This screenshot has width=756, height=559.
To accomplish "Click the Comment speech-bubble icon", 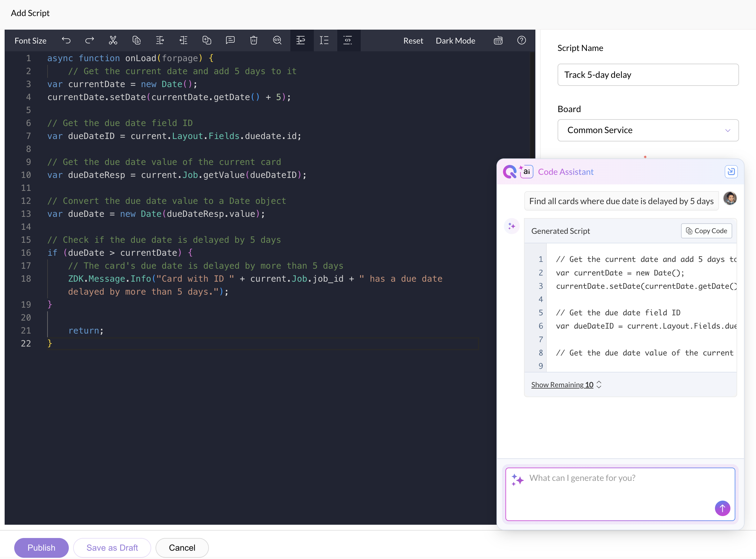I will tap(230, 40).
